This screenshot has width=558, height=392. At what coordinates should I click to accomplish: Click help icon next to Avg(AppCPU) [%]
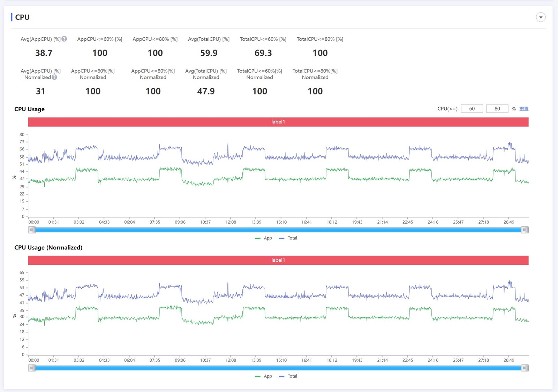[64, 39]
